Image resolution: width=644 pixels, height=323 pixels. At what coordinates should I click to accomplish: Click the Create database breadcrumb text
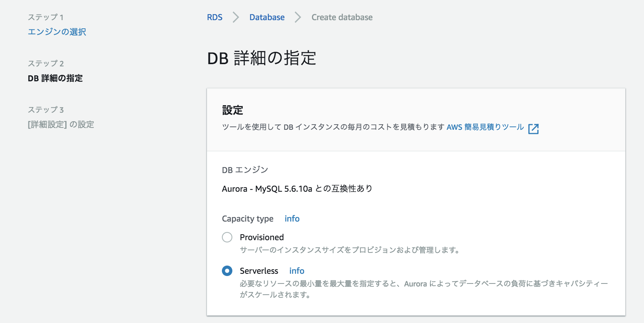pyautogui.click(x=342, y=18)
